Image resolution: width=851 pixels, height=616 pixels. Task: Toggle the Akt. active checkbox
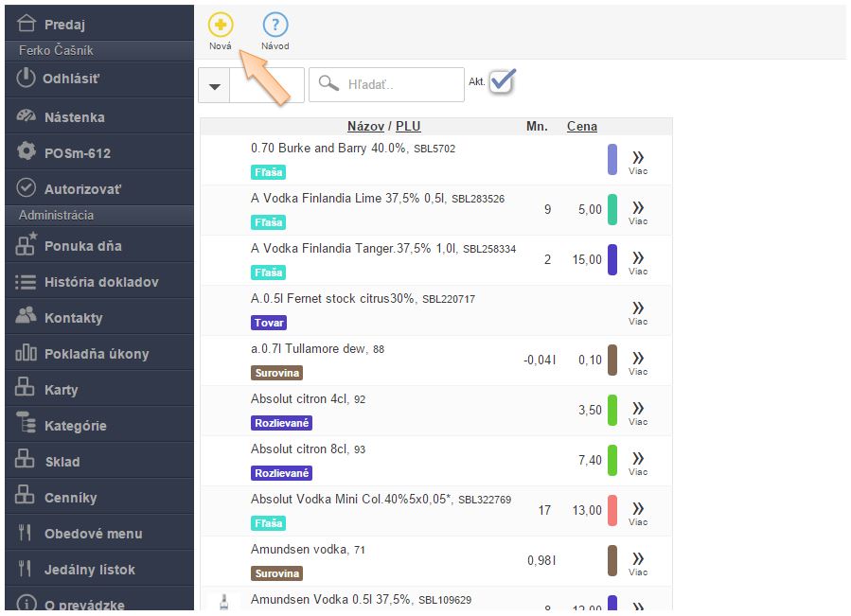tap(502, 82)
